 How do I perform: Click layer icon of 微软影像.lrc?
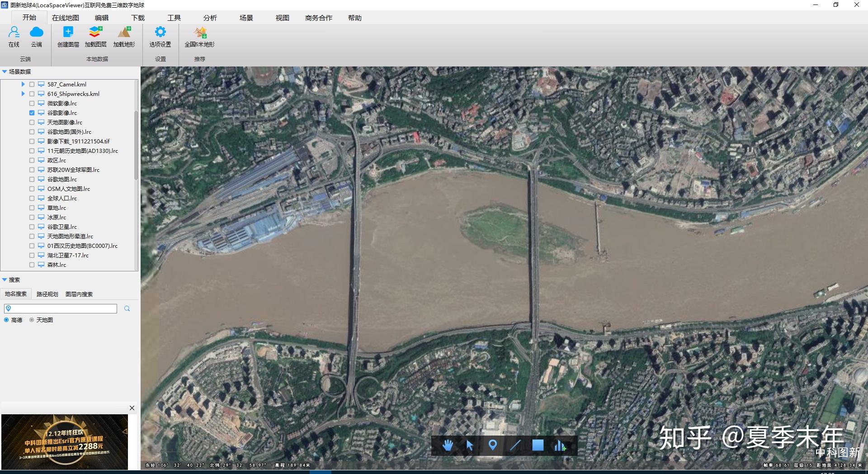pyautogui.click(x=41, y=103)
